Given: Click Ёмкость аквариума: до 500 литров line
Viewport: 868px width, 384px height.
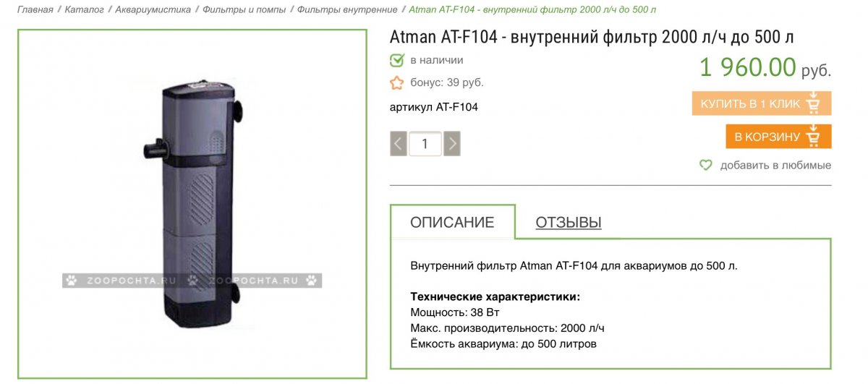Looking at the screenshot, I should (503, 344).
